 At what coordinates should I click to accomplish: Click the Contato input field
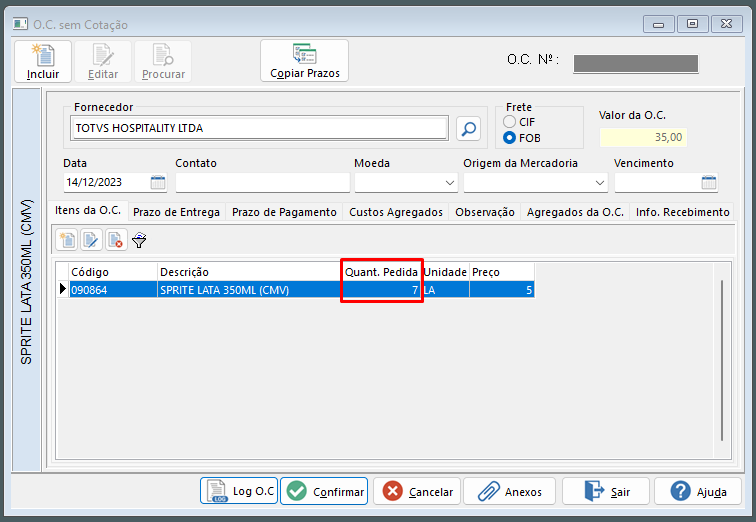tap(263, 183)
